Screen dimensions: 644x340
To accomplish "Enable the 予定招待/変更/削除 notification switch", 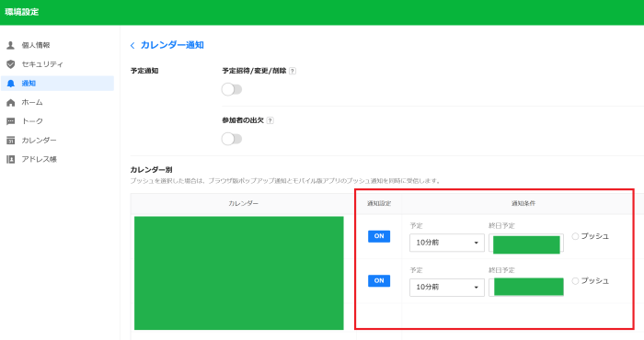I will point(232,89).
